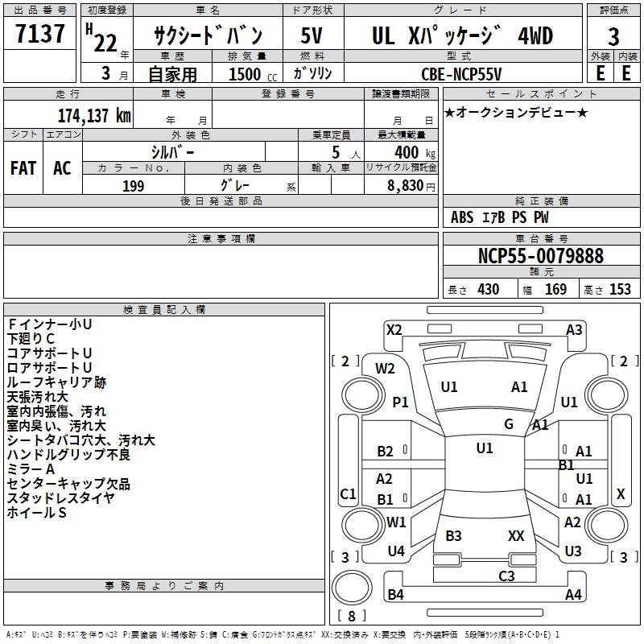Click exterior color シルバー
Image resolution: width=644 pixels, height=644 pixels.
pos(173,152)
